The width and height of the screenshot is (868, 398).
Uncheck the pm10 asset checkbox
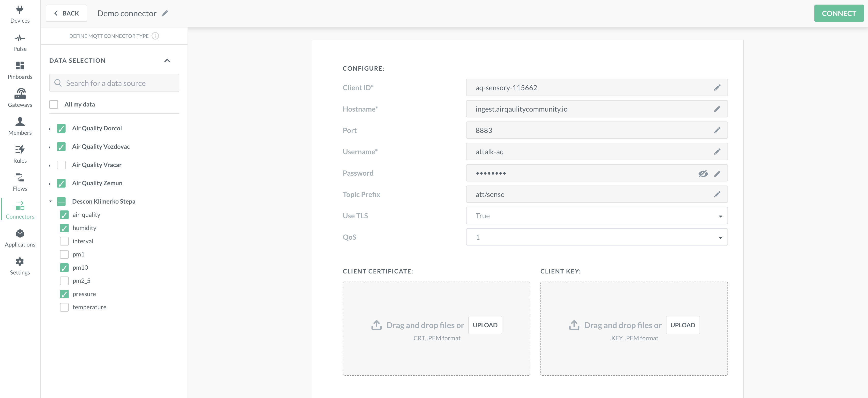pos(64,268)
